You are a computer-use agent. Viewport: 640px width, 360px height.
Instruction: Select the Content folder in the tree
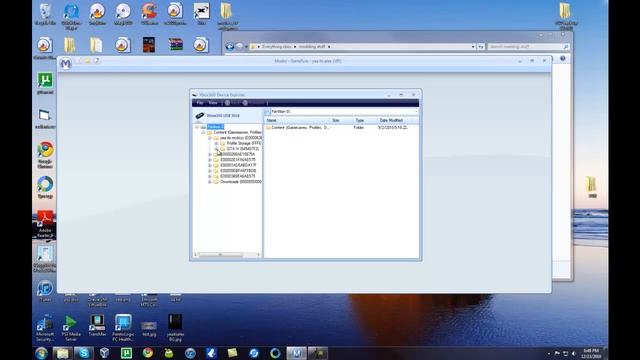tap(237, 133)
